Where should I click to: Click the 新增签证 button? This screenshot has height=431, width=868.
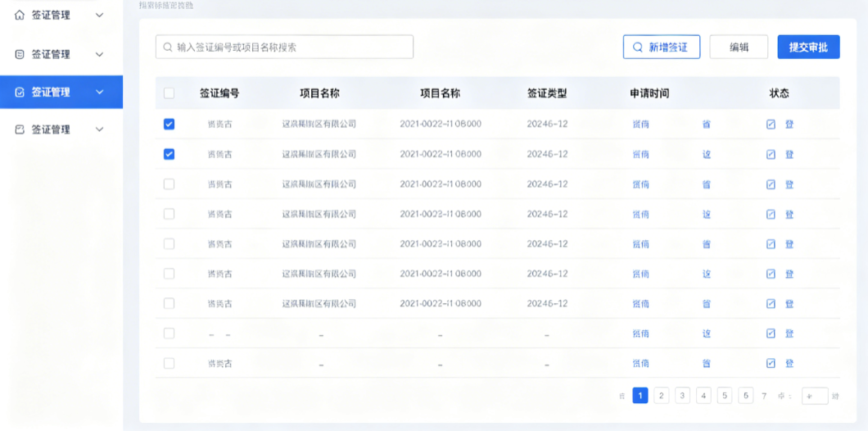click(662, 47)
